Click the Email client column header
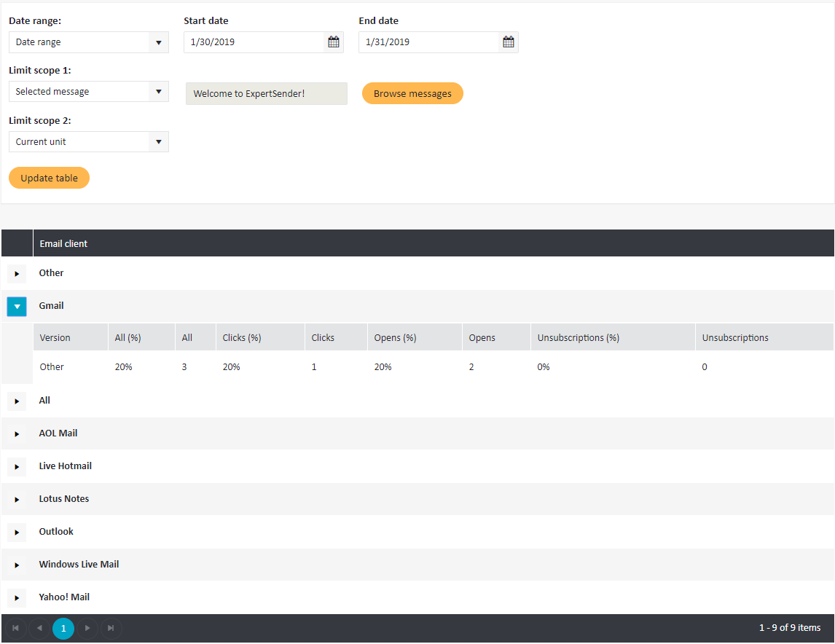 [x=434, y=243]
